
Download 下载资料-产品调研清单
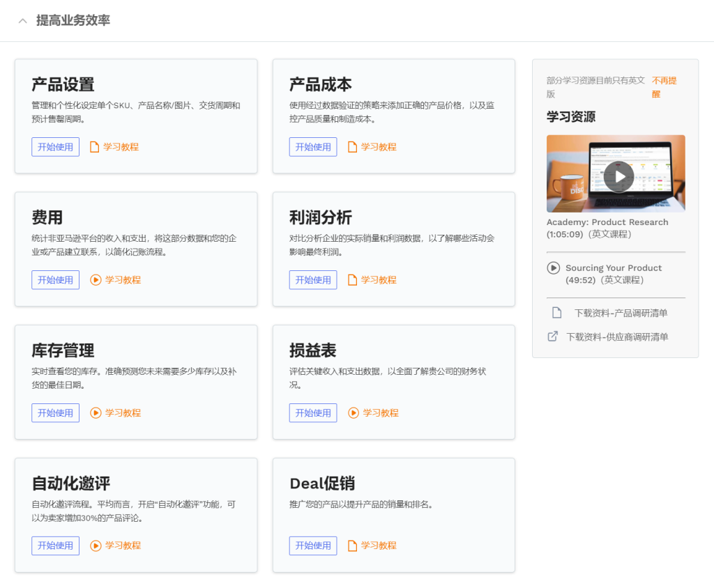coord(621,313)
